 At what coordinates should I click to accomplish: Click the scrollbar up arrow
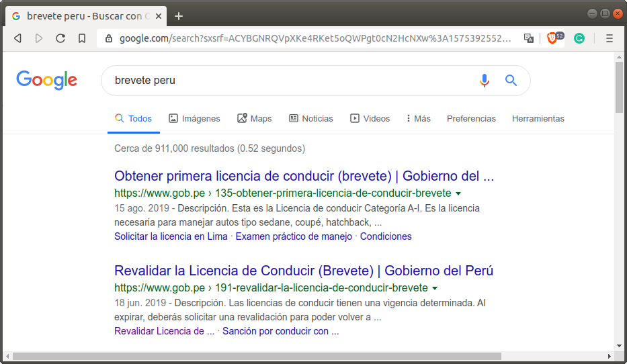click(619, 57)
